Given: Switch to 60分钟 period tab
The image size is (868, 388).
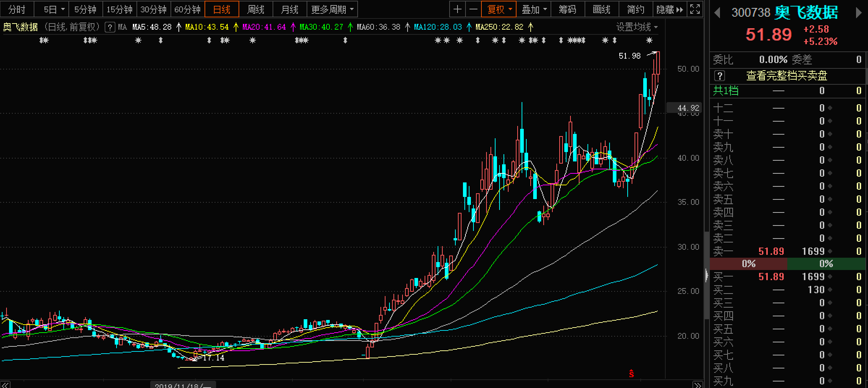Looking at the screenshot, I should click(187, 9).
